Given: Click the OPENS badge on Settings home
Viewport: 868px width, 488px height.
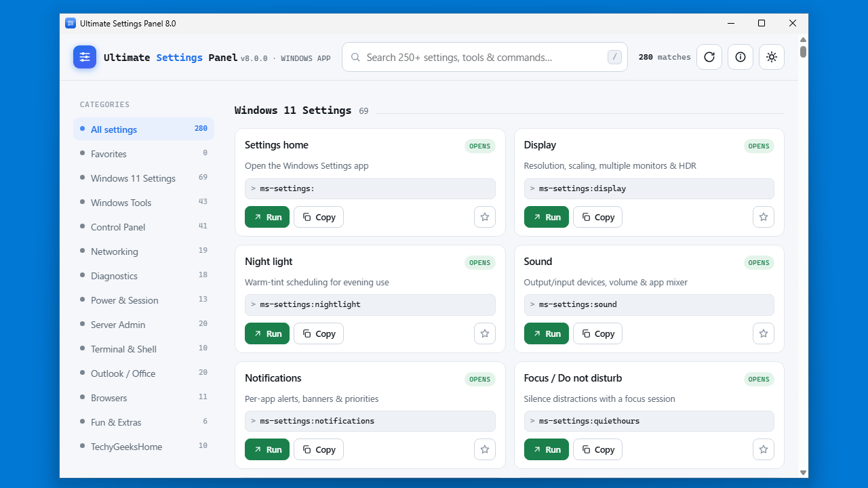Looking at the screenshot, I should [x=479, y=146].
